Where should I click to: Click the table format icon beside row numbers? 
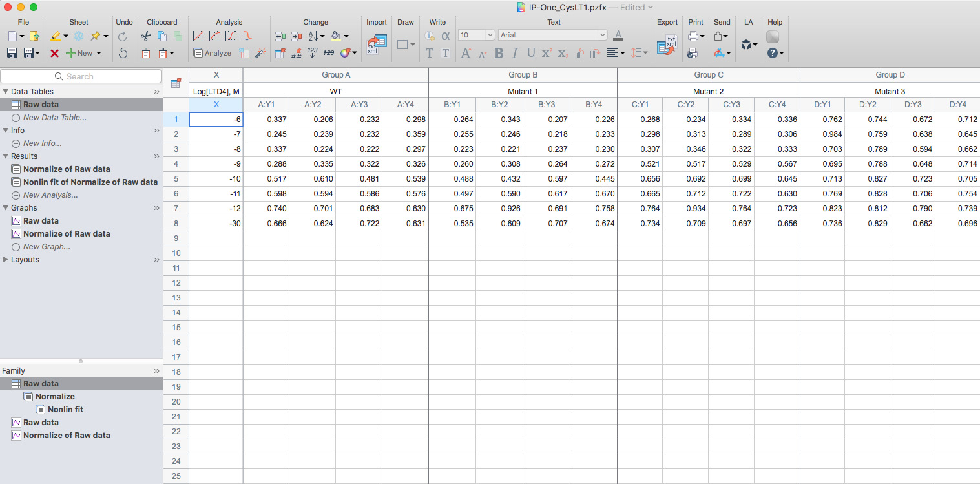pos(176,83)
